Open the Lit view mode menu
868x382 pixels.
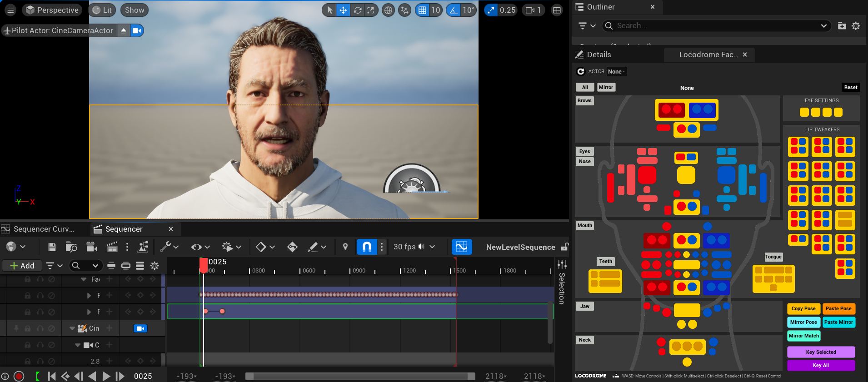(102, 10)
